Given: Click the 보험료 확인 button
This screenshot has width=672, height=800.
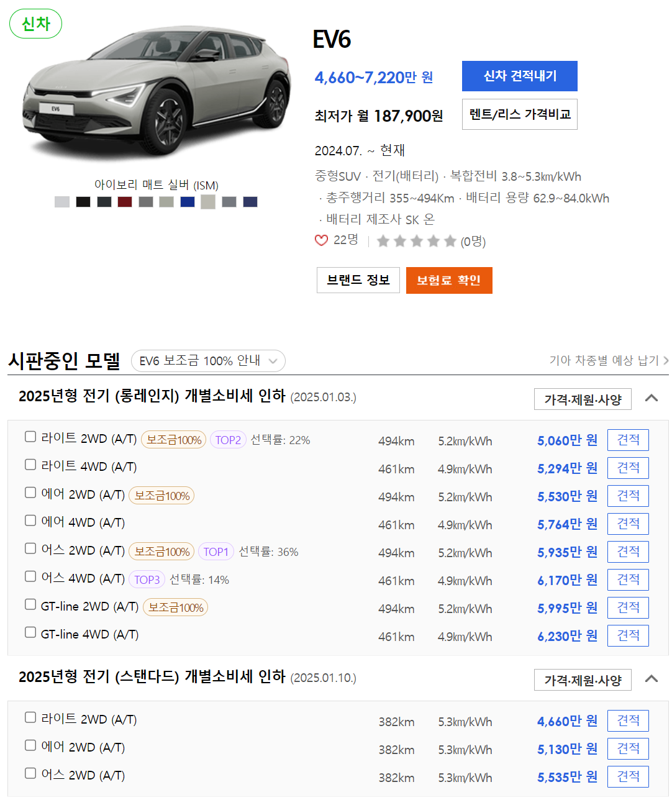Looking at the screenshot, I should pos(449,280).
